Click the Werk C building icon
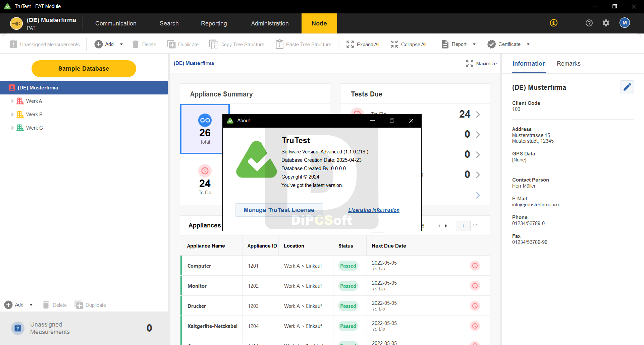 pyautogui.click(x=20, y=128)
